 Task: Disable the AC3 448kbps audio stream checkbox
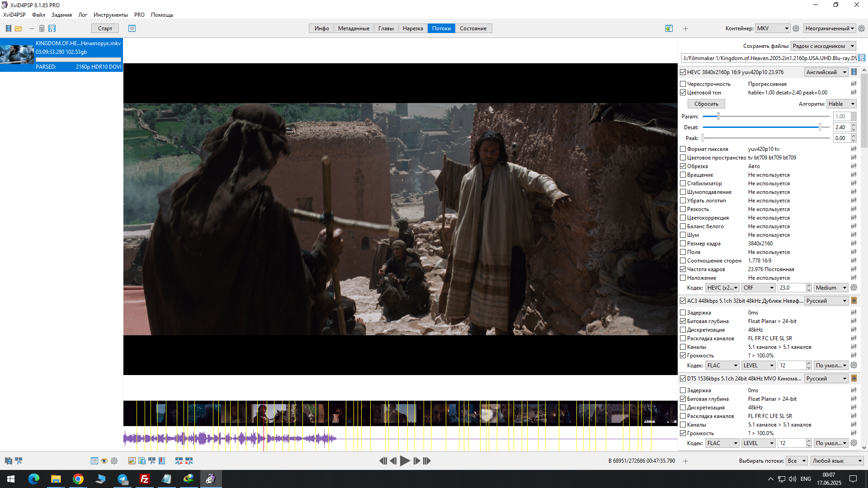click(x=683, y=301)
